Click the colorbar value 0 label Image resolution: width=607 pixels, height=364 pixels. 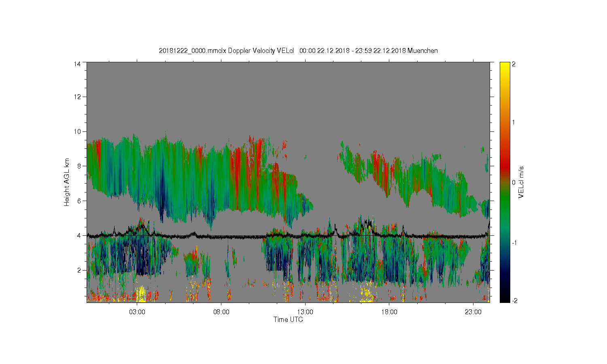point(514,182)
